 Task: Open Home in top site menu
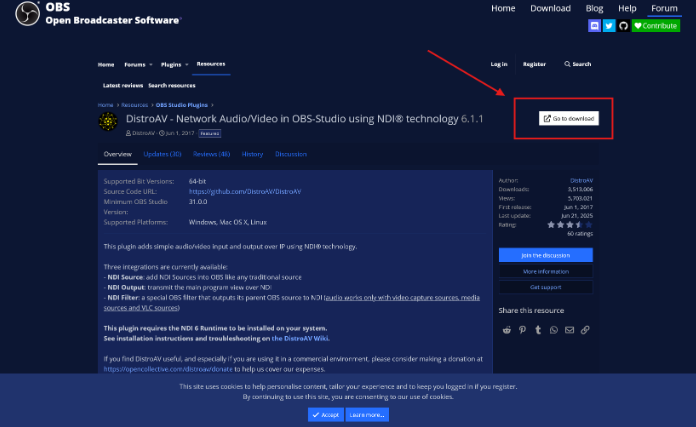(x=503, y=8)
